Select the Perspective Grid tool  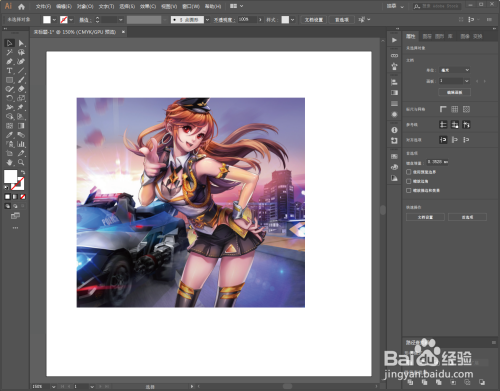[x=21, y=117]
